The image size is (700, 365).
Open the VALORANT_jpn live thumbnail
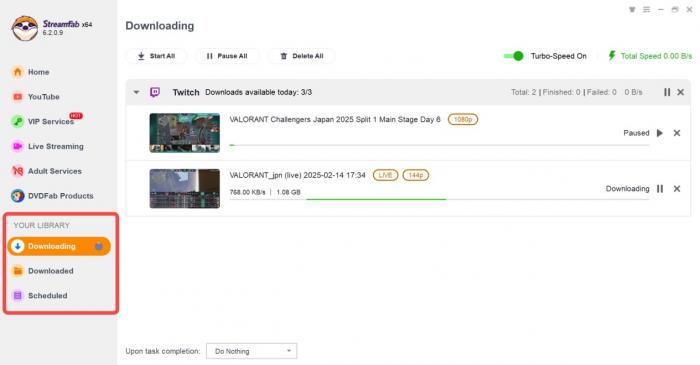coord(185,188)
